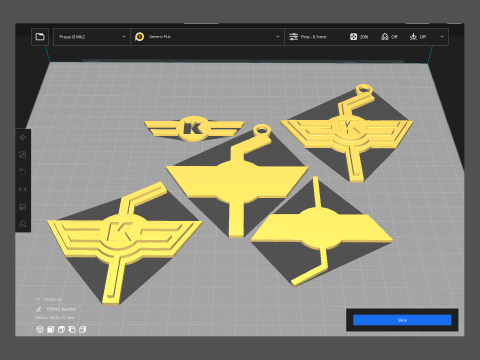This screenshot has width=480, height=360.
Task: Switch to top view cube icon
Action: (61, 329)
